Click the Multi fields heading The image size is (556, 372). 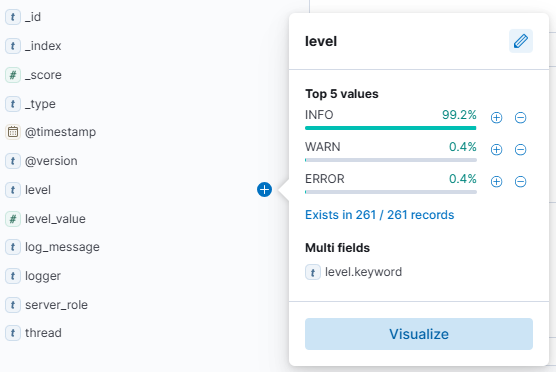[x=337, y=248]
